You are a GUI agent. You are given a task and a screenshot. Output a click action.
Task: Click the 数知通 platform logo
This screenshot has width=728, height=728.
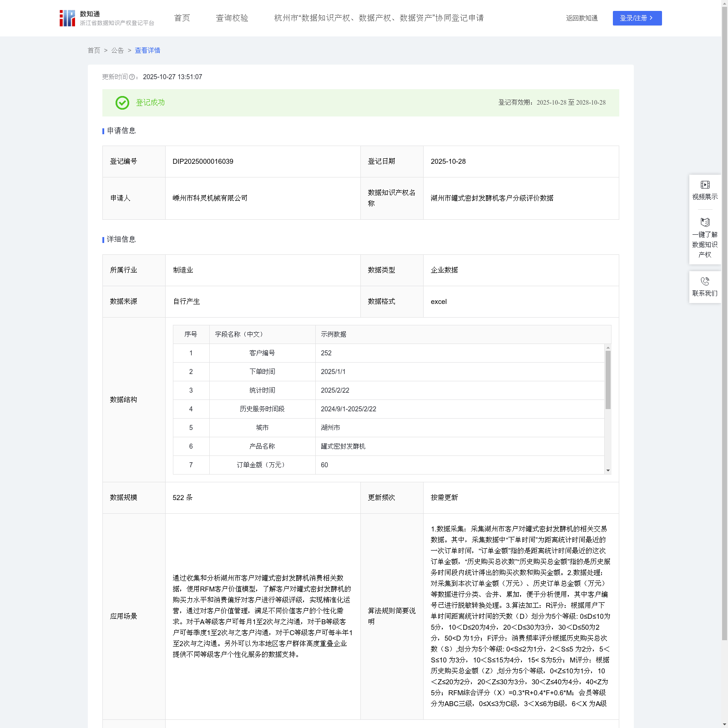[x=67, y=18]
